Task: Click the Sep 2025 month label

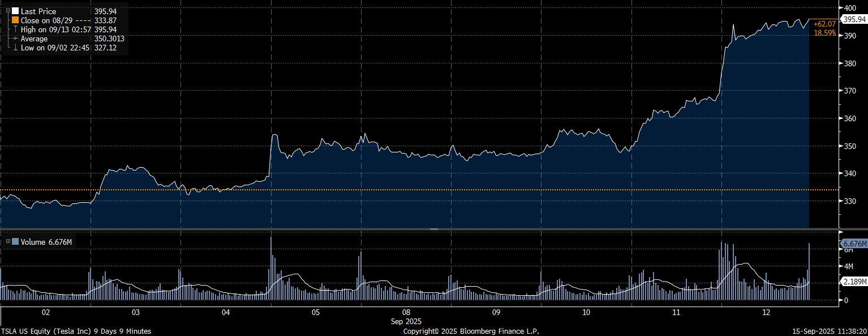Action: click(406, 321)
